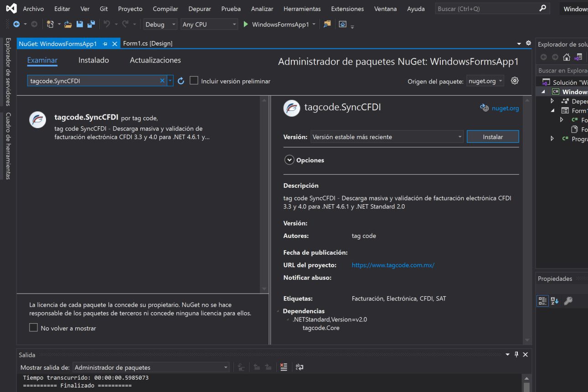Open the Proyecto menu

130,9
